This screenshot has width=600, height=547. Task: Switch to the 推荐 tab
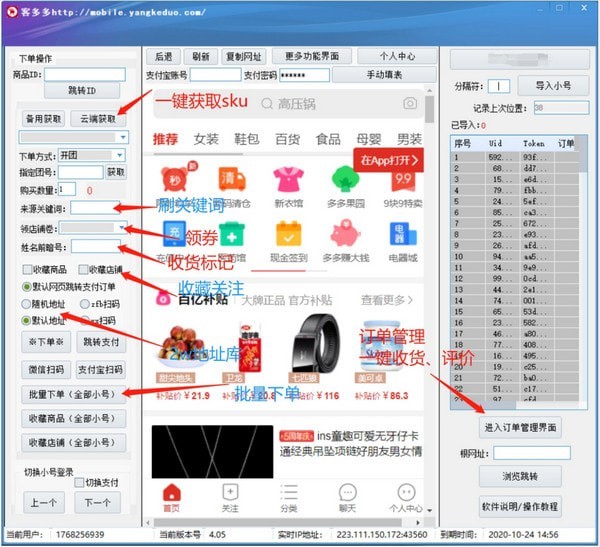click(x=165, y=139)
